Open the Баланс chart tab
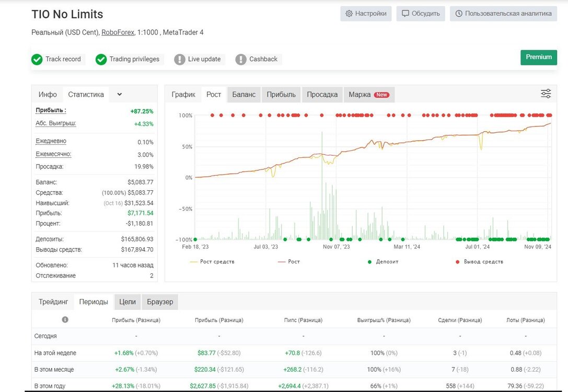The image size is (568, 392). (244, 95)
